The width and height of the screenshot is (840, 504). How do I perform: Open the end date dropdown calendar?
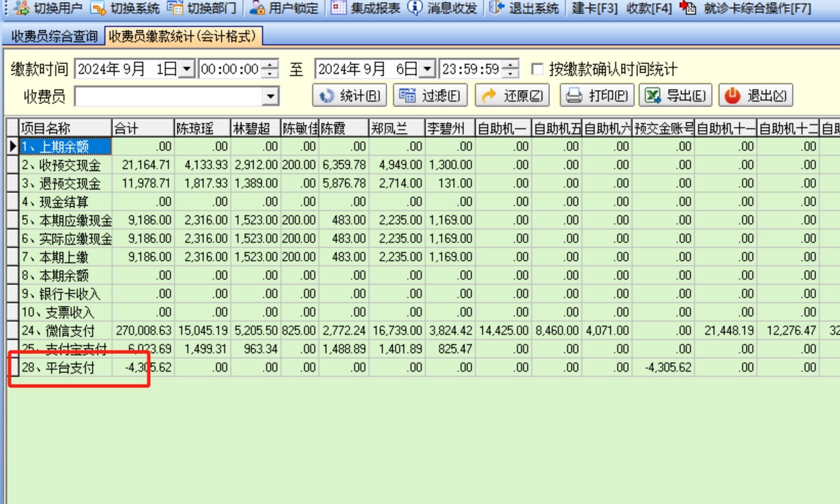[x=427, y=69]
